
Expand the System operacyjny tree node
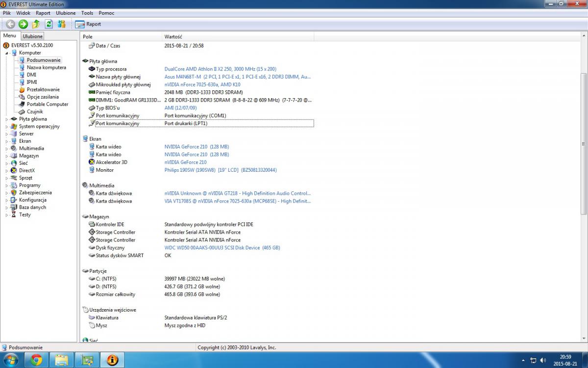point(7,127)
